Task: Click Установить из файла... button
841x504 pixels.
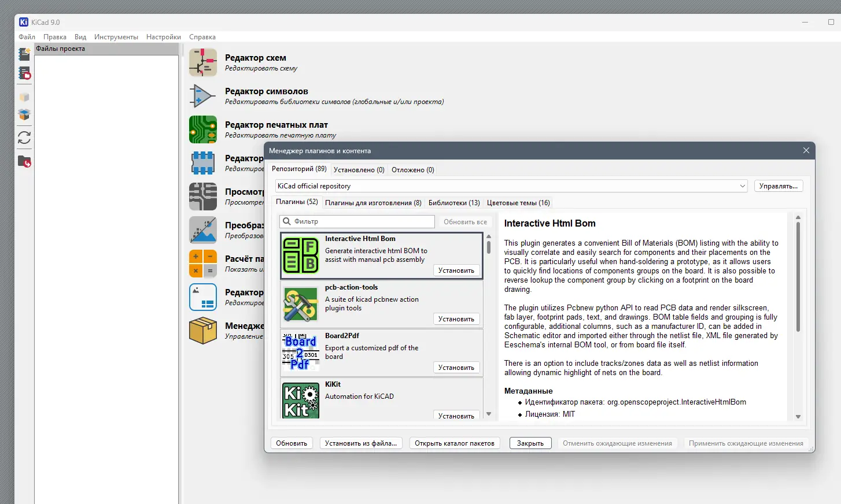Action: pos(361,443)
